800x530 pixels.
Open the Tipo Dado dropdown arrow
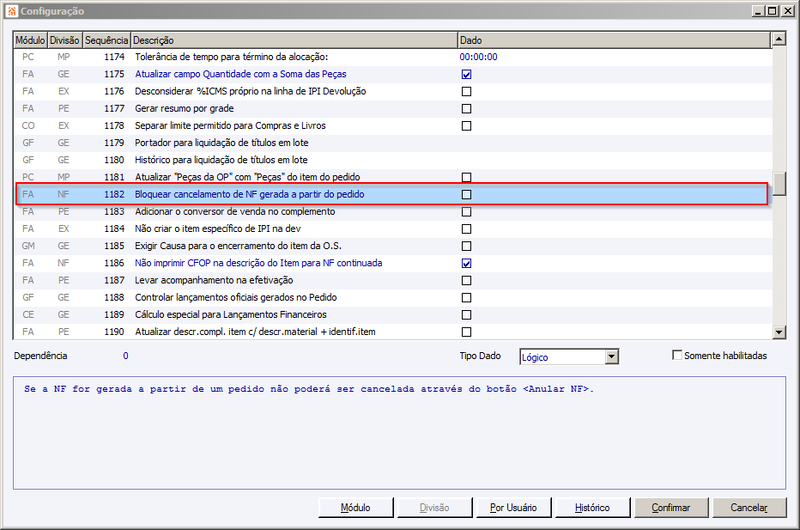611,357
